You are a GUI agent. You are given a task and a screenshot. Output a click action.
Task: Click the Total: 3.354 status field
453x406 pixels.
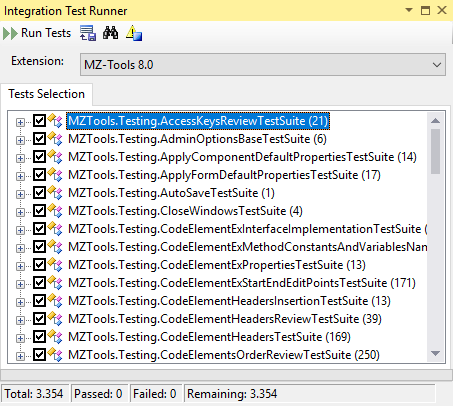coord(35,394)
